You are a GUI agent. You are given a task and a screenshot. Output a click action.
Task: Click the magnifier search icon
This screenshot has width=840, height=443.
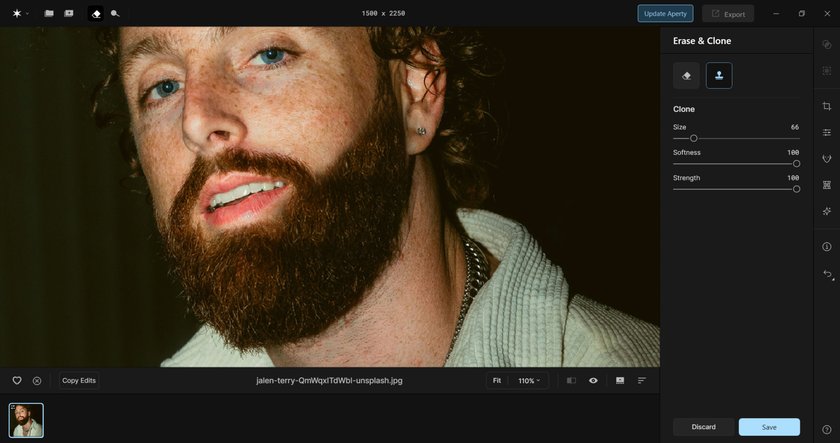(115, 13)
